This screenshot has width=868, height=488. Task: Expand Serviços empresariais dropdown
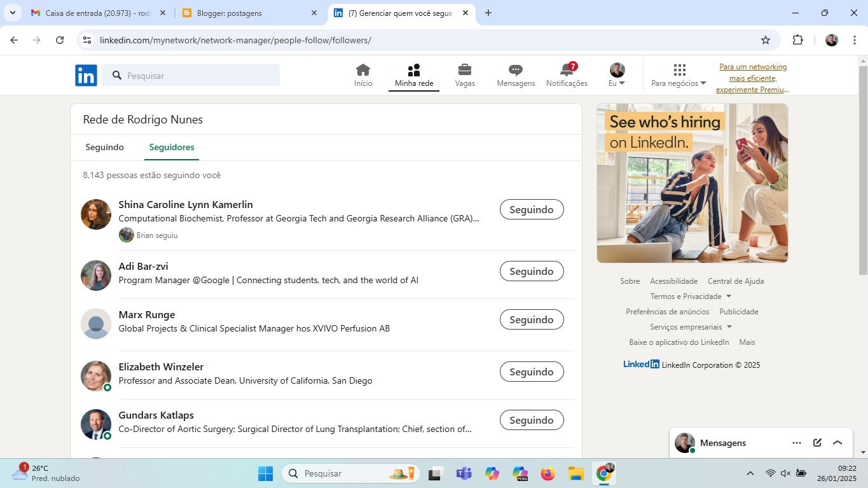(x=691, y=327)
